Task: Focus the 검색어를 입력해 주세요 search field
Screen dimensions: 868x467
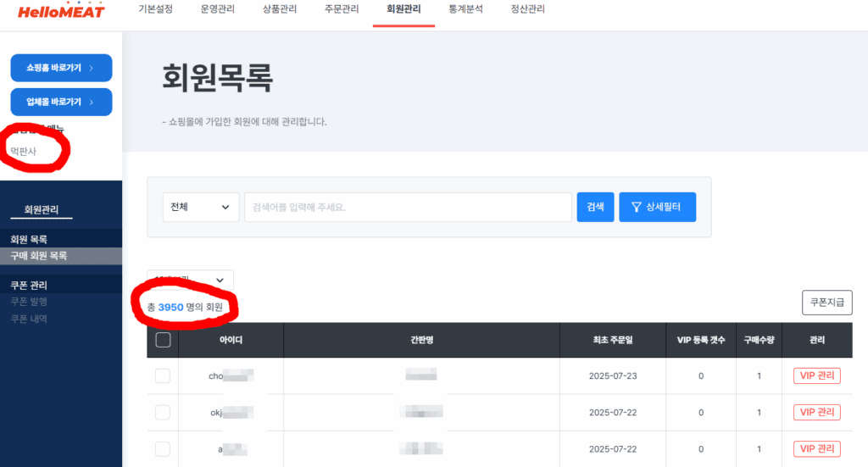Action: click(x=408, y=207)
